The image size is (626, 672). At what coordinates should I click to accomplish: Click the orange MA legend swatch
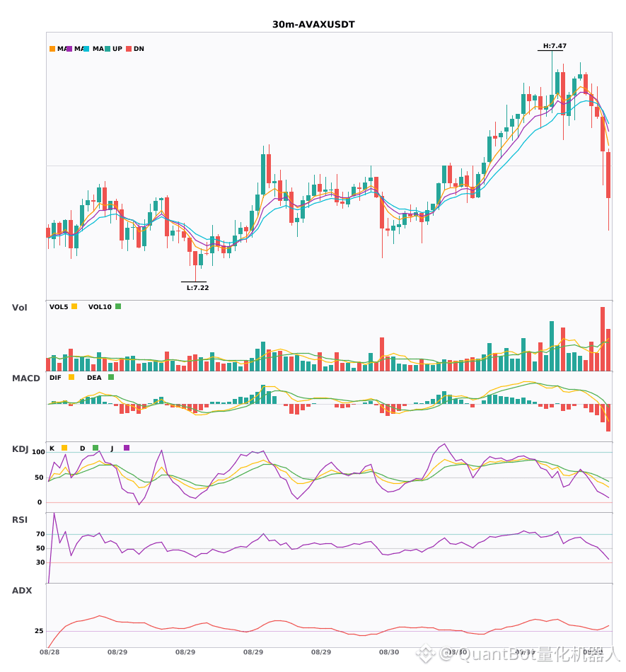coord(52,49)
